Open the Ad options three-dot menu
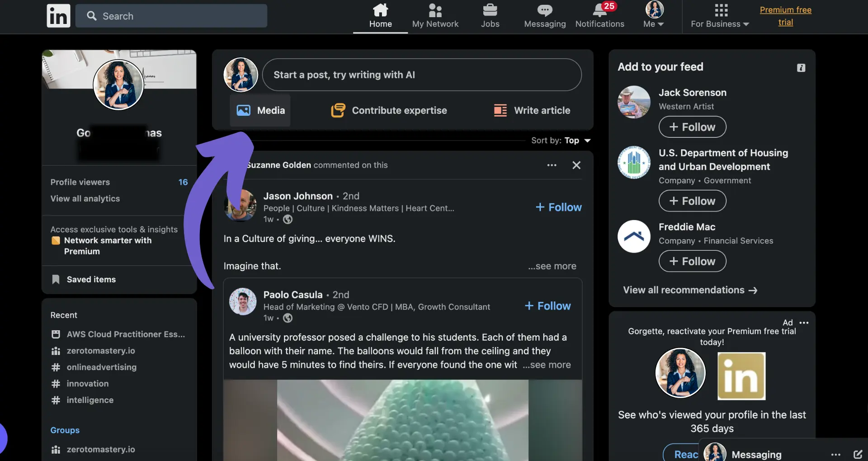868x461 pixels. 804,323
